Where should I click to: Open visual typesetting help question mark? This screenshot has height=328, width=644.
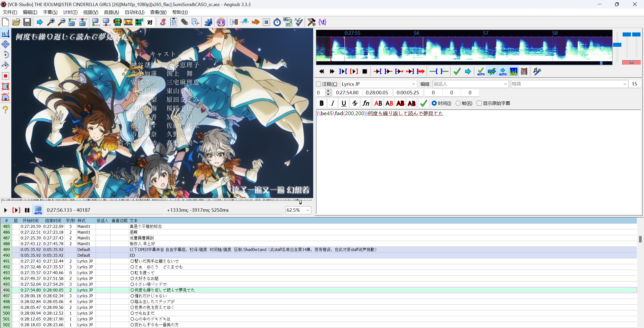coord(6,110)
